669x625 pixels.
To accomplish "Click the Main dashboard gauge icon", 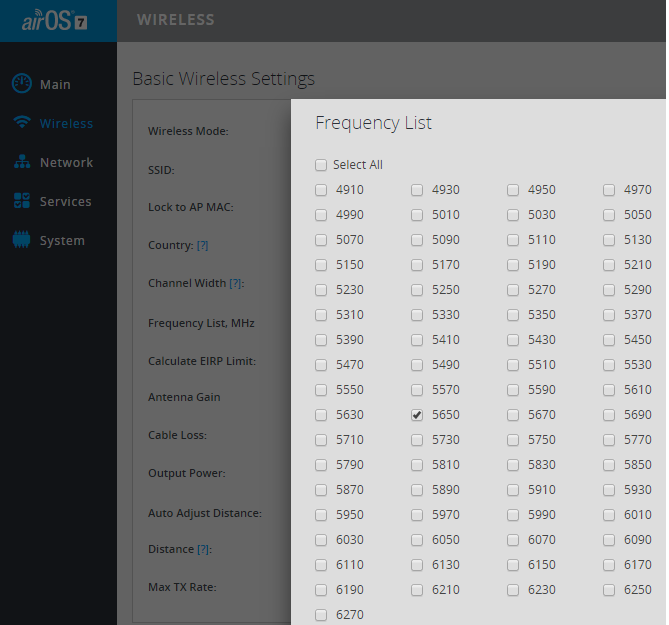I will point(22,84).
